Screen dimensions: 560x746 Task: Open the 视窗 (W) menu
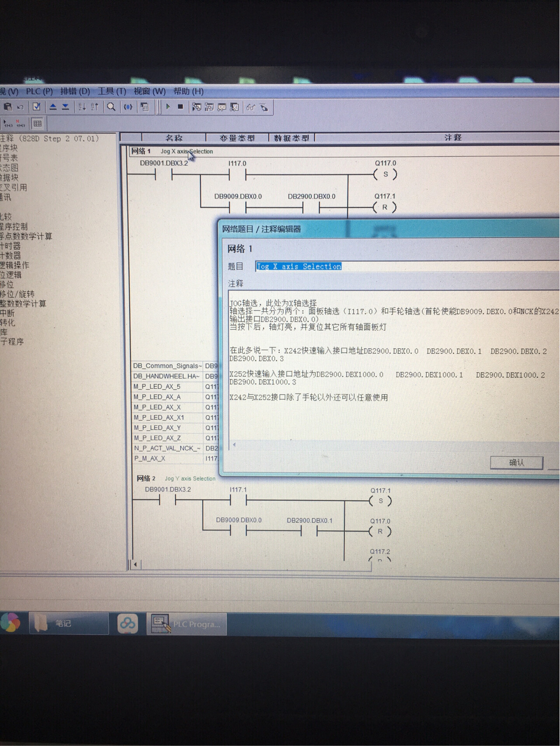150,91
